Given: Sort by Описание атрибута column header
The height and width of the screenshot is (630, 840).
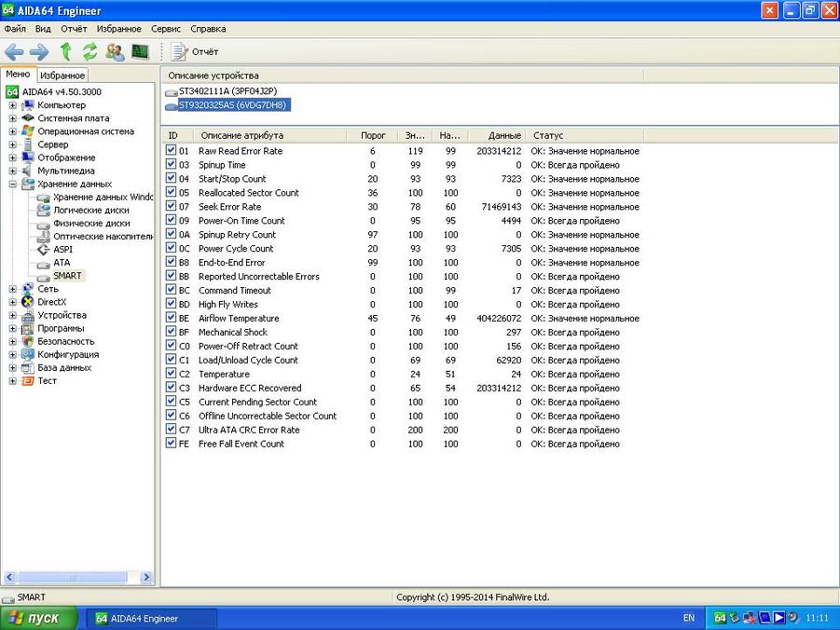Looking at the screenshot, I should point(270,135).
